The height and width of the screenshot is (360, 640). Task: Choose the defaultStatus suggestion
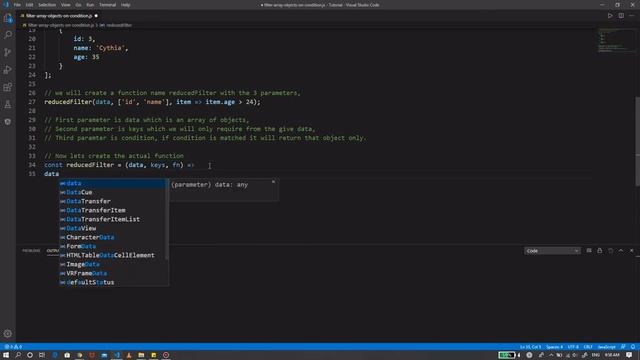pos(113,282)
